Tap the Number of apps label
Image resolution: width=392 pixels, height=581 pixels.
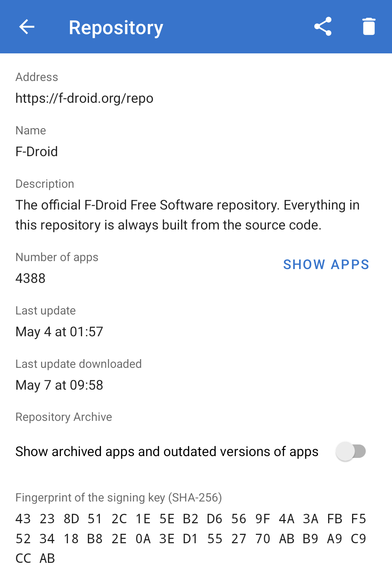click(x=57, y=257)
